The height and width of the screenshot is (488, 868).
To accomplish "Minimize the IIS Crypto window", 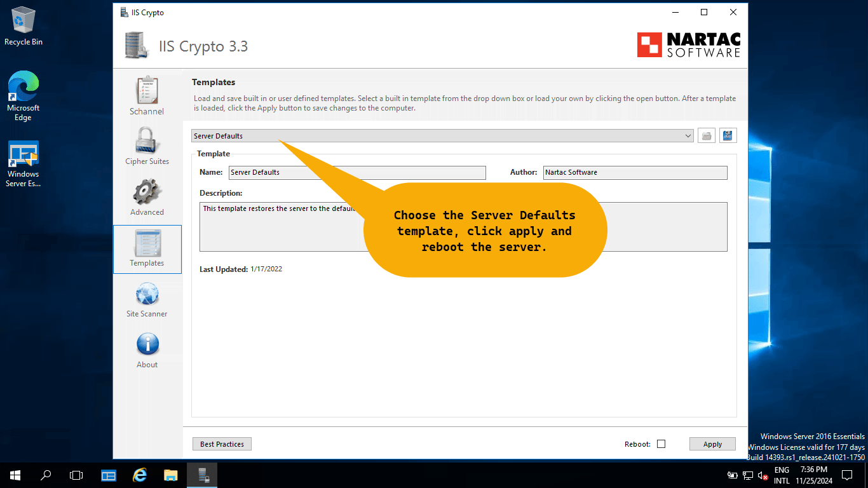I will click(x=675, y=12).
